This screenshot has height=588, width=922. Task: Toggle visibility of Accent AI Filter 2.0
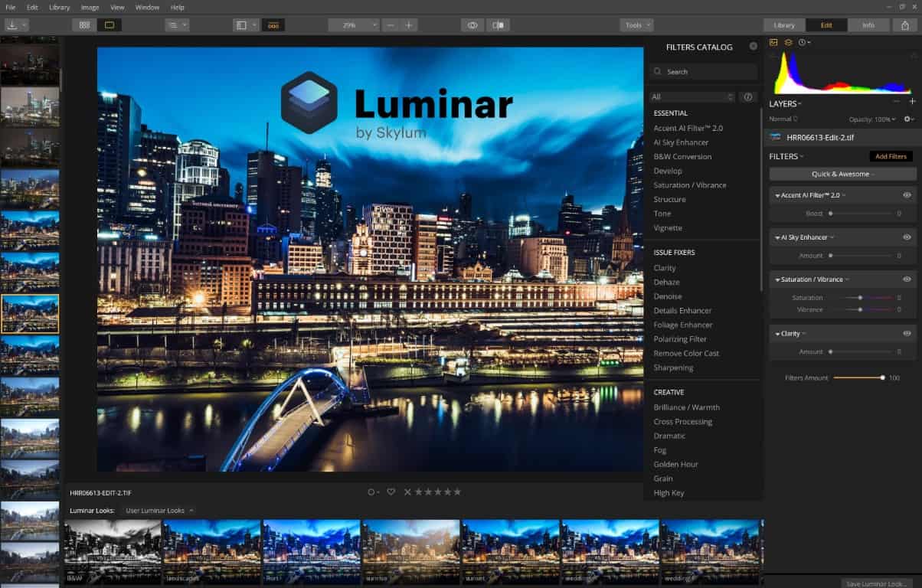click(x=907, y=196)
